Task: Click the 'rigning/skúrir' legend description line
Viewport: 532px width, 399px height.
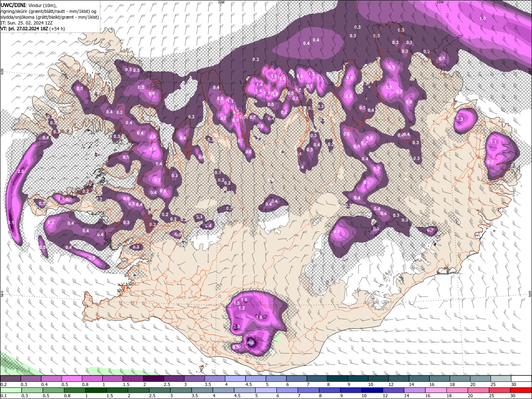Action: [48, 11]
